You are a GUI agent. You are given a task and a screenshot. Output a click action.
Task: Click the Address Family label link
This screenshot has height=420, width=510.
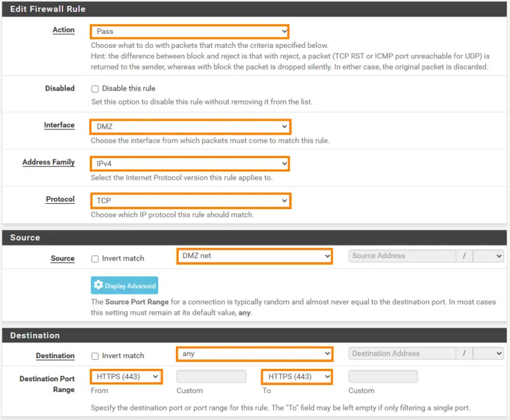point(48,163)
